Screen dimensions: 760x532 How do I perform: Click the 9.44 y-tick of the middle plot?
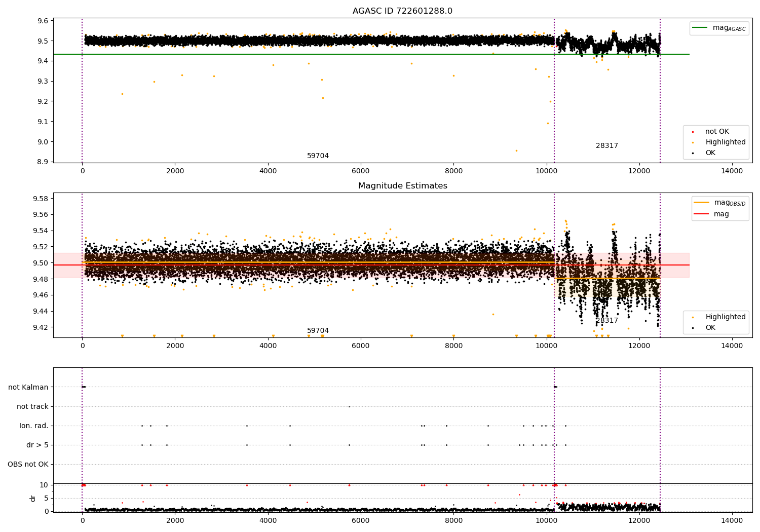coord(41,311)
